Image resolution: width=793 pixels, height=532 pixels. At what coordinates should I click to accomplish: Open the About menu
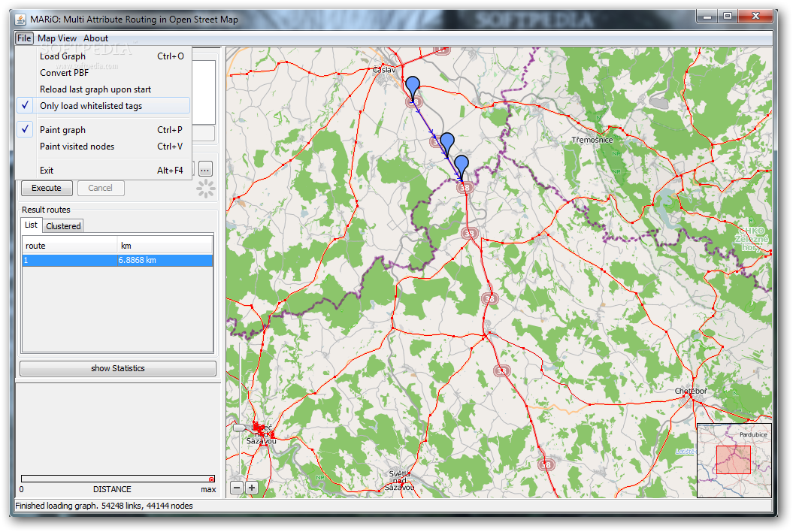tap(95, 38)
